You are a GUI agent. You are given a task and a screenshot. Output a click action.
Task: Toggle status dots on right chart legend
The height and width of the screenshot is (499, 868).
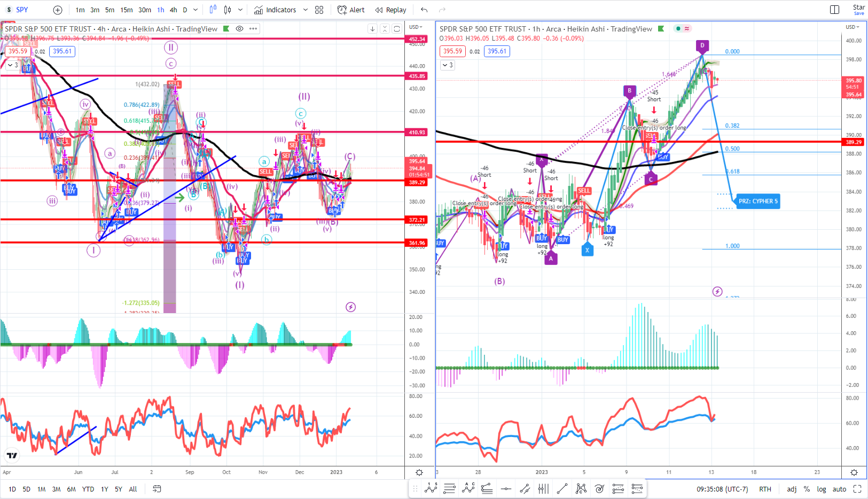(x=683, y=29)
